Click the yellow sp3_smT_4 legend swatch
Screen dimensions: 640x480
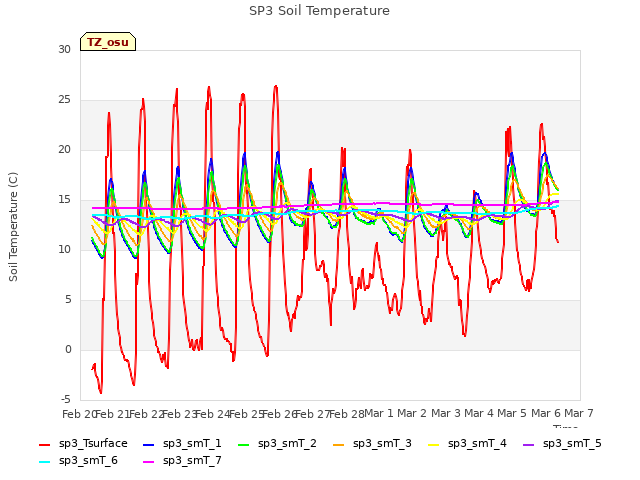[x=434, y=444]
